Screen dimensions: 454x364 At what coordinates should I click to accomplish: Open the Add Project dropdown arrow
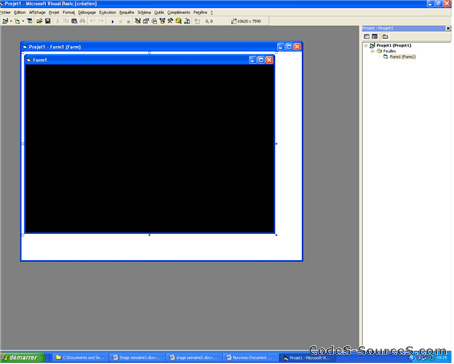(11, 21)
